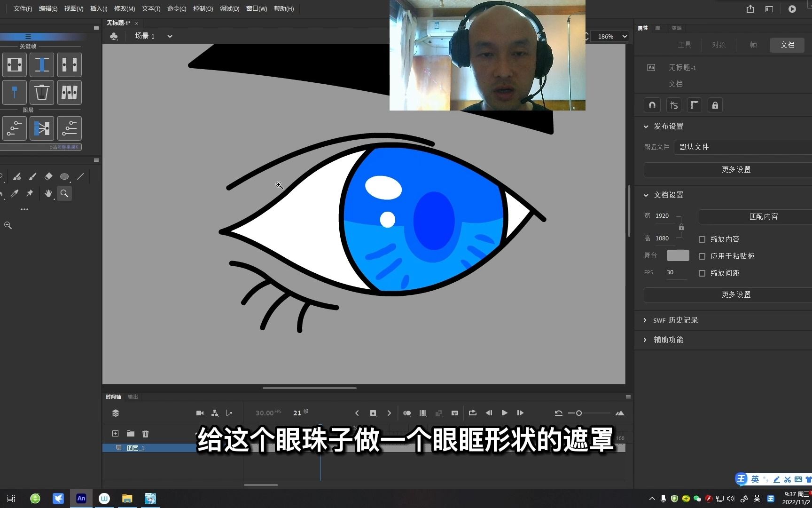This screenshot has height=508, width=812.
Task: Delete the selected timeline layer
Action: 146,433
